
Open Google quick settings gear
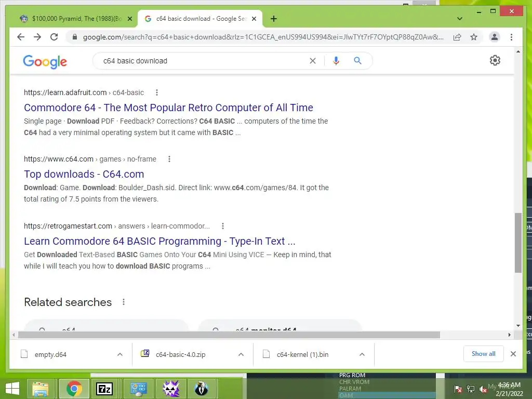[495, 60]
